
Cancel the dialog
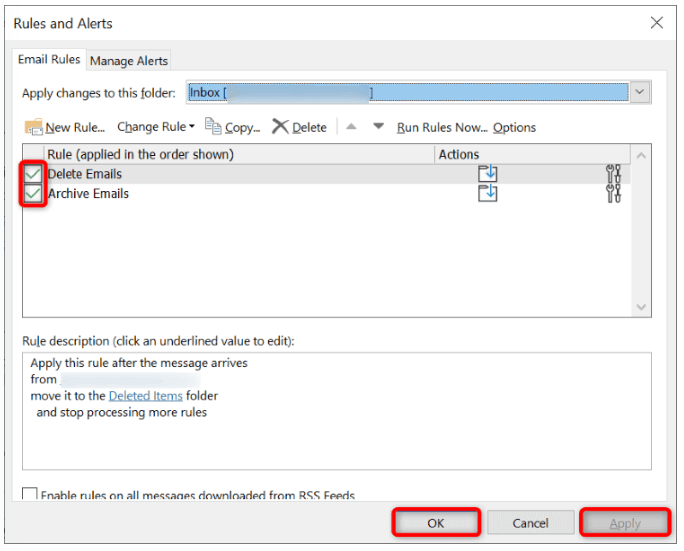tap(530, 523)
